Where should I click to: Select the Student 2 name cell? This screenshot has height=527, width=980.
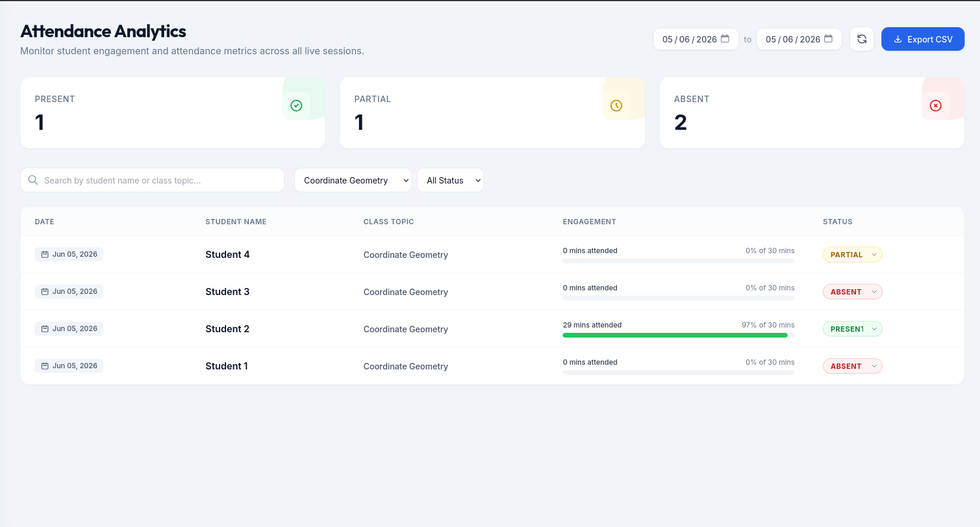pyautogui.click(x=227, y=329)
